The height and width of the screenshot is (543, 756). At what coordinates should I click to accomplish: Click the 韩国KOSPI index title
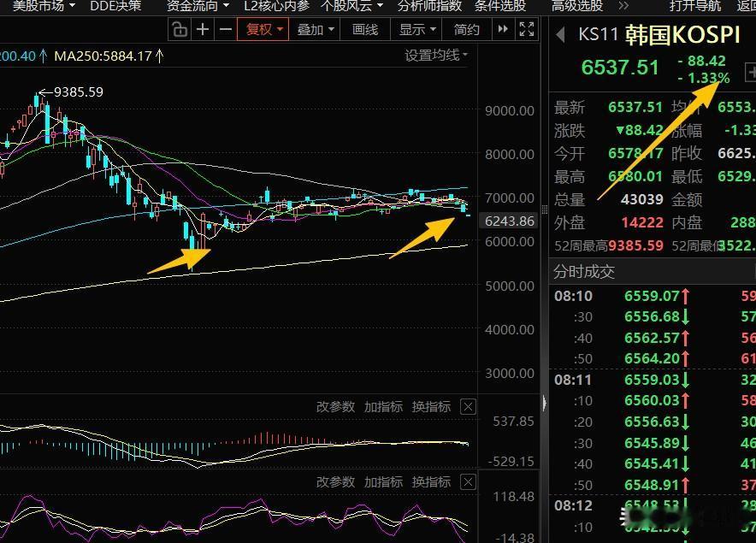pos(682,34)
